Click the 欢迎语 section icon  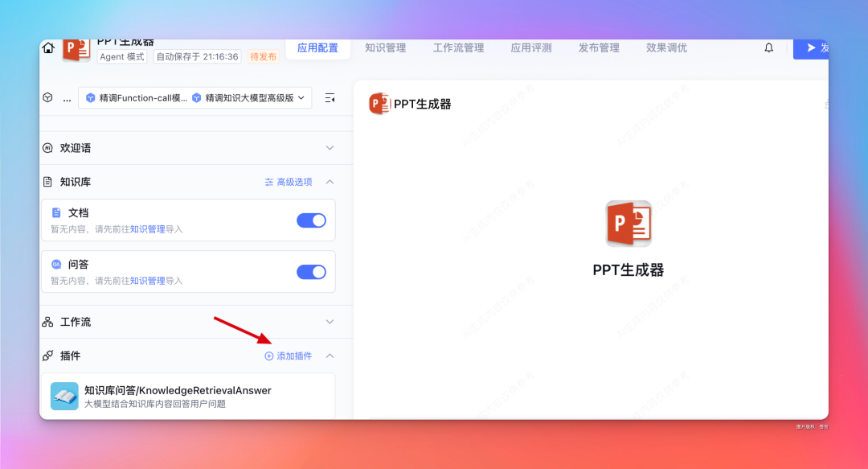point(47,148)
